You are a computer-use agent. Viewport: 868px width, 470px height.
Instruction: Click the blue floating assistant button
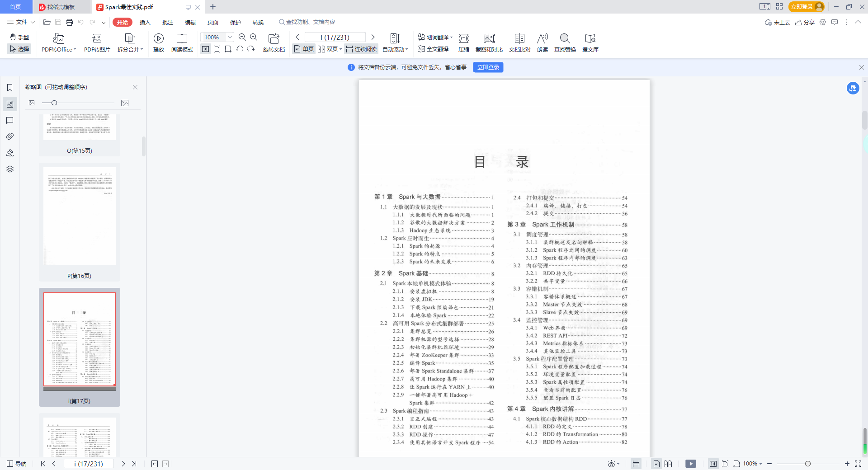(853, 88)
